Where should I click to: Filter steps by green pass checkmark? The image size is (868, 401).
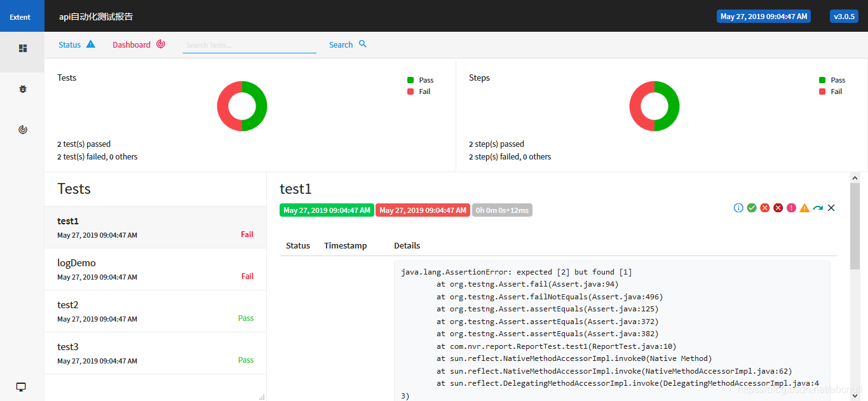tap(752, 208)
